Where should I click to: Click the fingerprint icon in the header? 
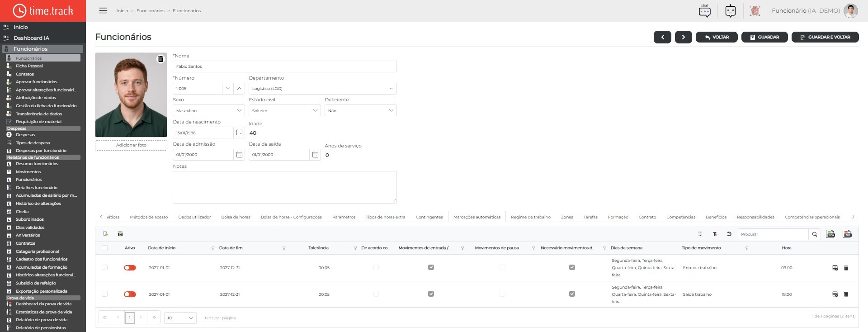coord(755,11)
